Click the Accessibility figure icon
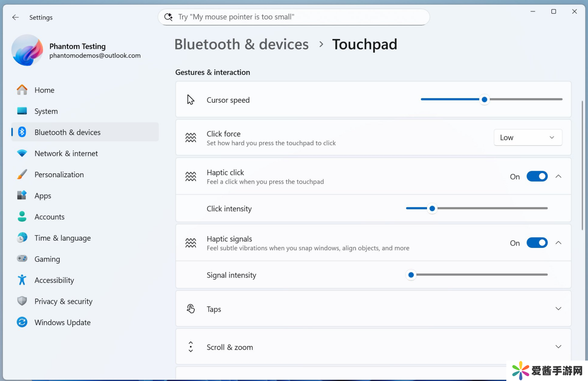 pos(22,280)
